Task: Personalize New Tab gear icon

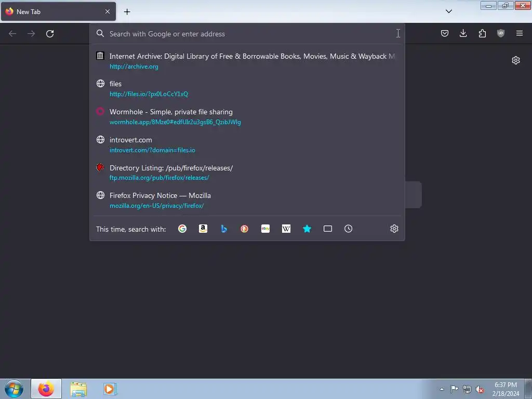Action: [516, 60]
